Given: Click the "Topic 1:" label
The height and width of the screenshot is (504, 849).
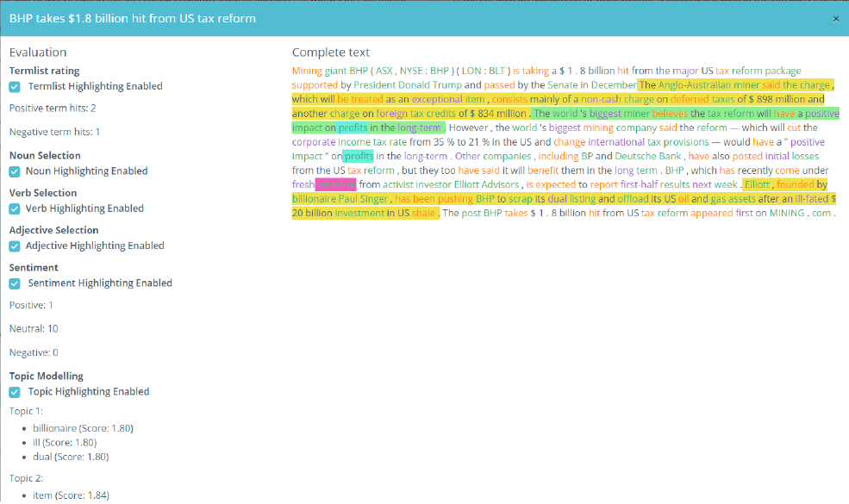Looking at the screenshot, I should pos(26,412).
